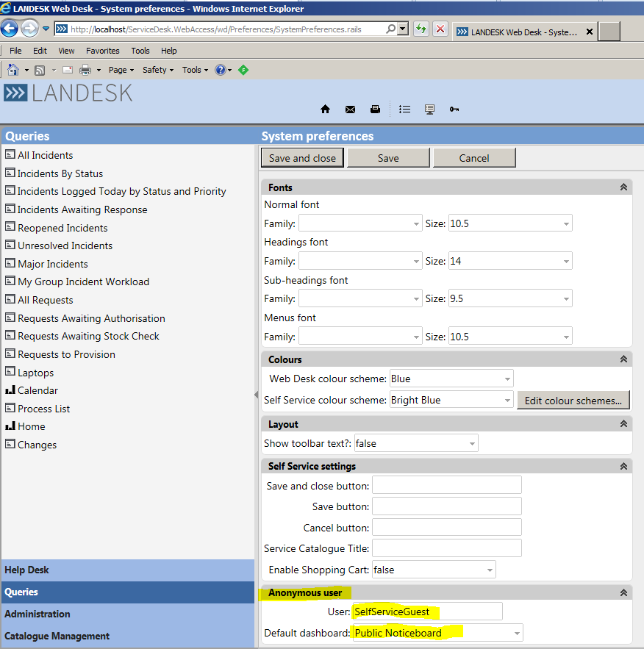Click the Home icon in the LANDESK toolbar
644x649 pixels.
[x=325, y=109]
